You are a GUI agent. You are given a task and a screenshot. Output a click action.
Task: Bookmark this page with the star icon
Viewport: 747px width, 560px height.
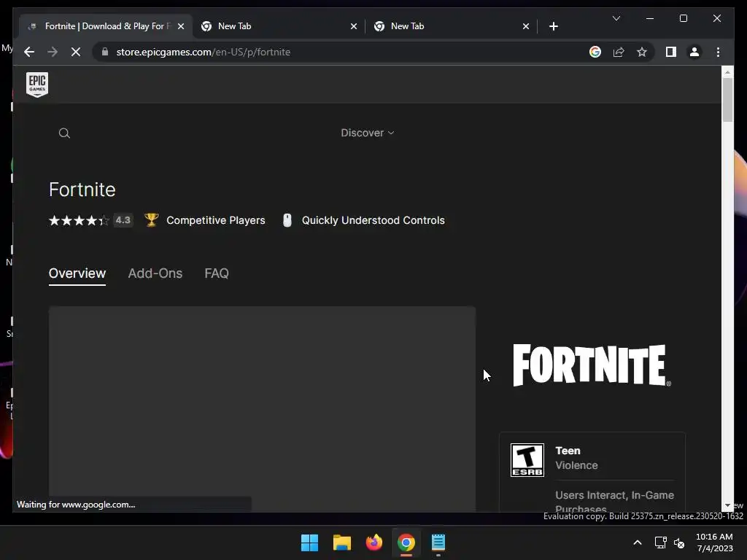642,52
